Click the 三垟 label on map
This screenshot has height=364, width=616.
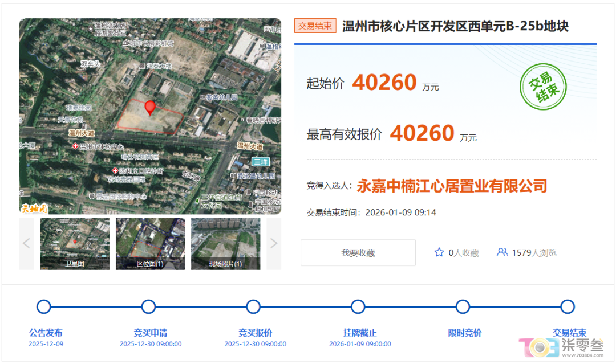pos(261,162)
